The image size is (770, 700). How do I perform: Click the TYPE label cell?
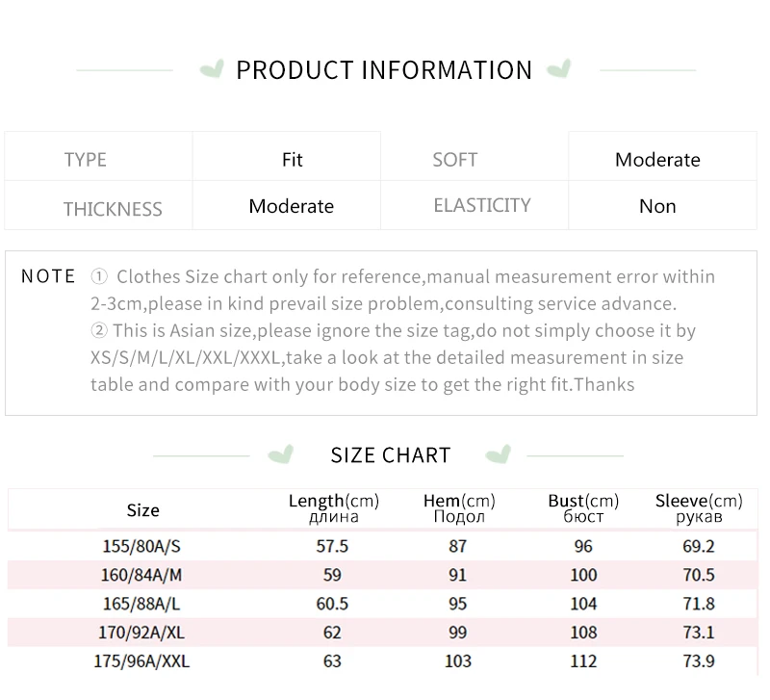point(98,156)
